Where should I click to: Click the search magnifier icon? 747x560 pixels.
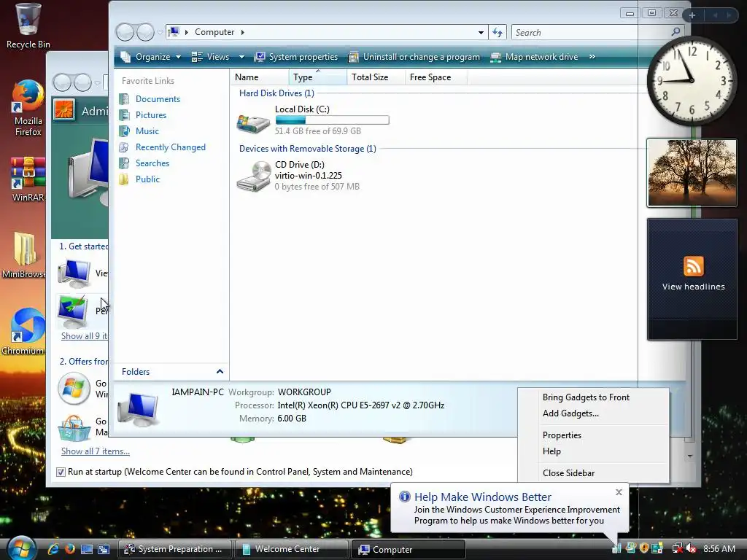pyautogui.click(x=676, y=32)
